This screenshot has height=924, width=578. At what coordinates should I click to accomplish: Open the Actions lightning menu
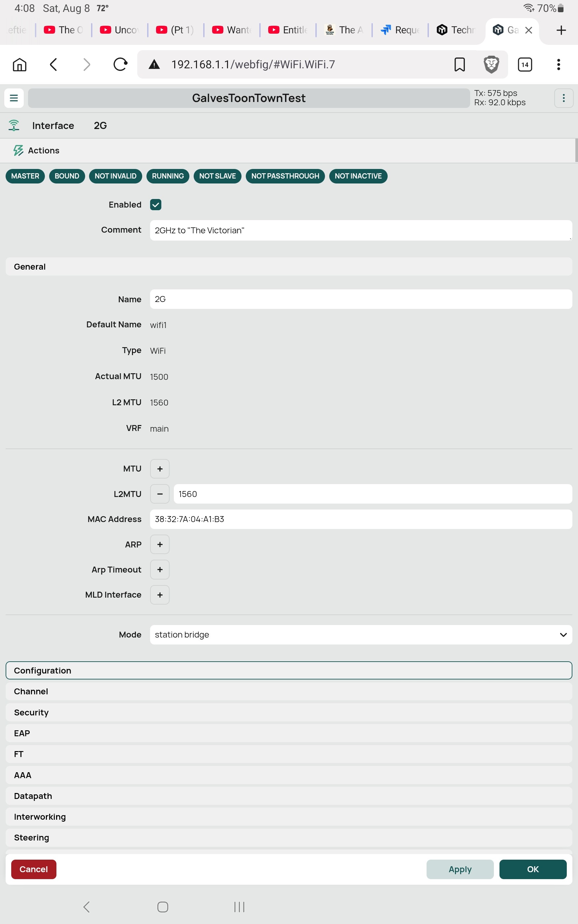pos(36,150)
